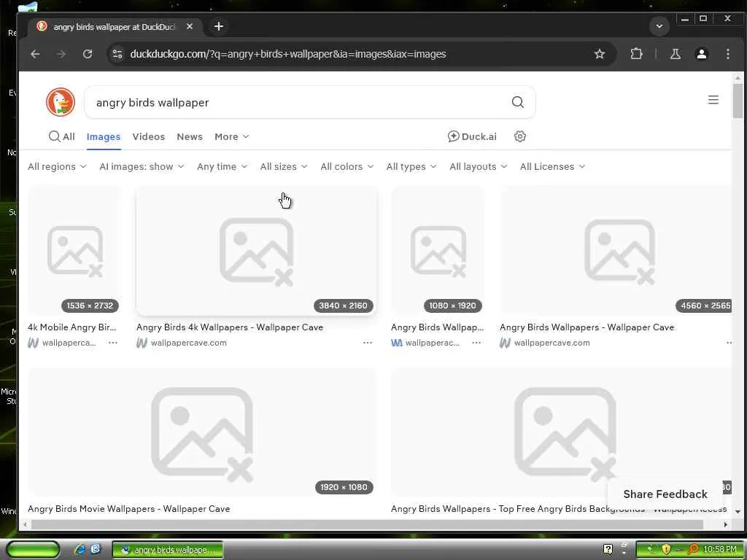Open the Chrome labs flask icon
The height and width of the screenshot is (560, 747).
[x=675, y=54]
